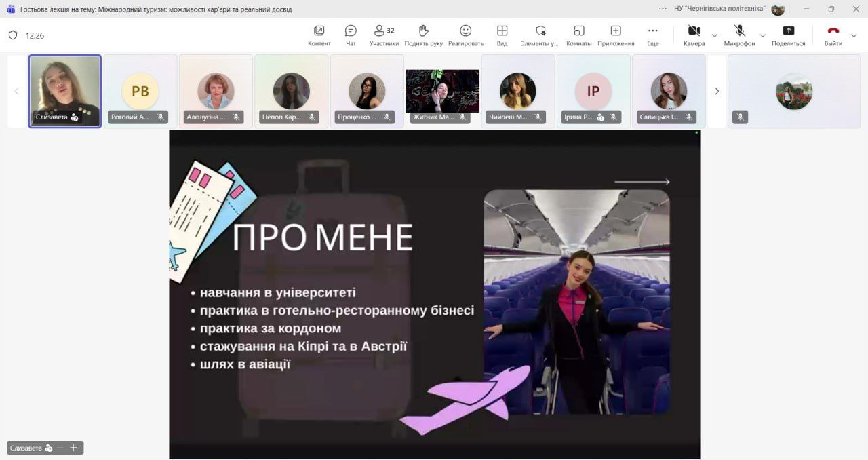Viewport: 868px width, 460px height.
Task: Expand the Выйти leave options arrow
Action: 854,35
